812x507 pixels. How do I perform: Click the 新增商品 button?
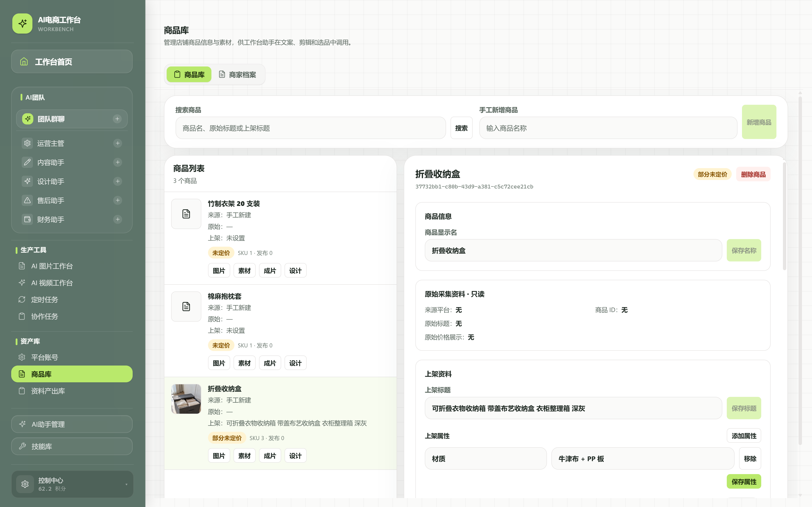pos(759,122)
